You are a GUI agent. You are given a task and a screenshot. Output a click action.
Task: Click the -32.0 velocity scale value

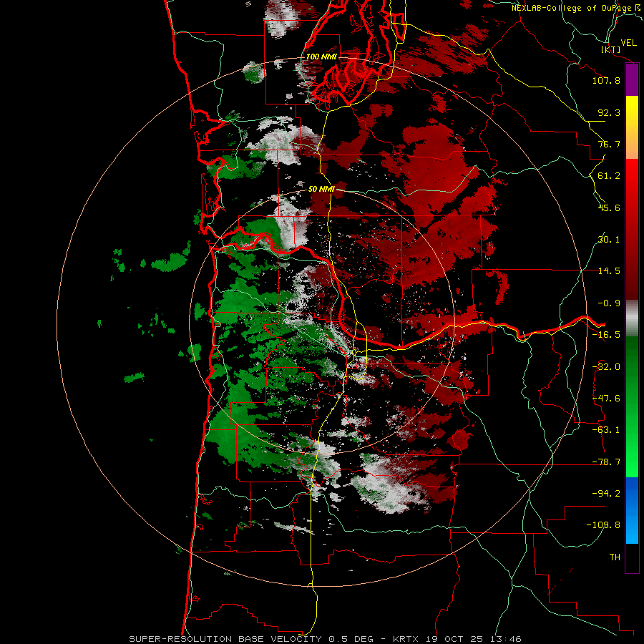[x=606, y=367]
